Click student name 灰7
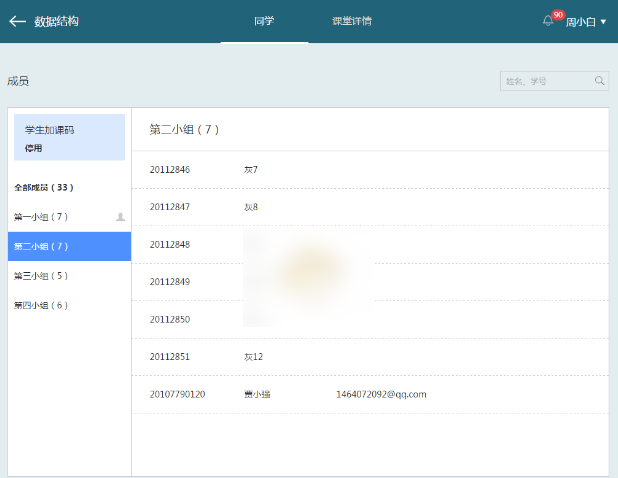 click(x=251, y=169)
